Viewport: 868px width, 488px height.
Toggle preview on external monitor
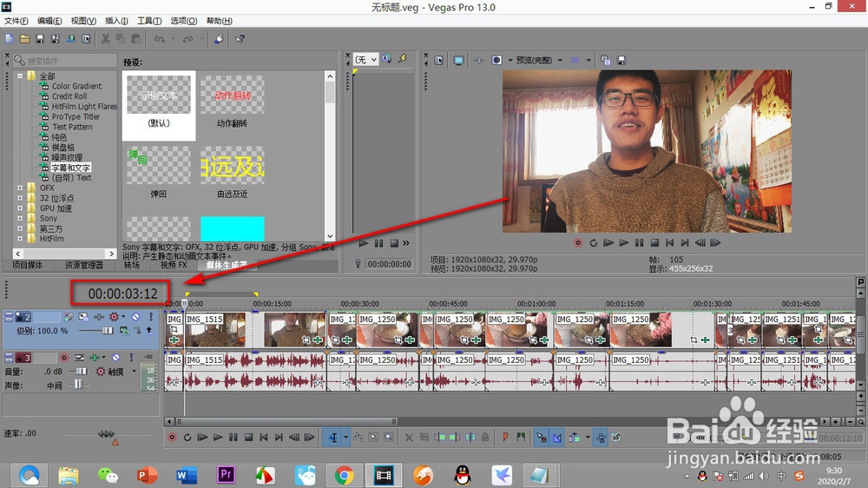click(458, 61)
